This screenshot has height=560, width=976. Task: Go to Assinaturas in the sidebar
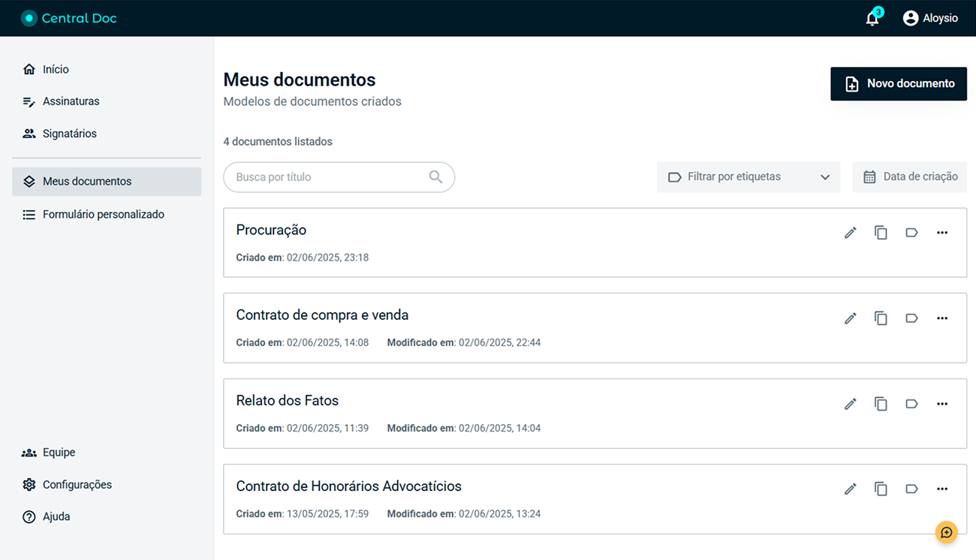[71, 101]
